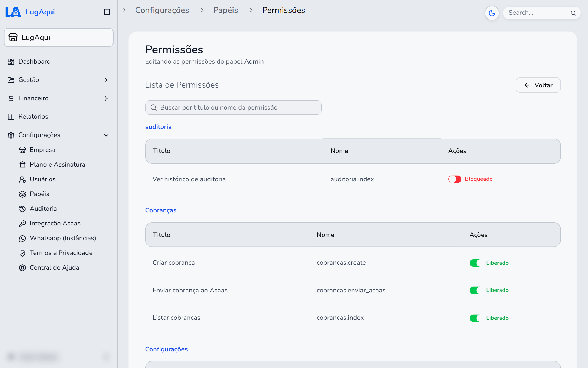Click the Configurações section heading below Cobranças
The image size is (588, 368).
click(166, 349)
